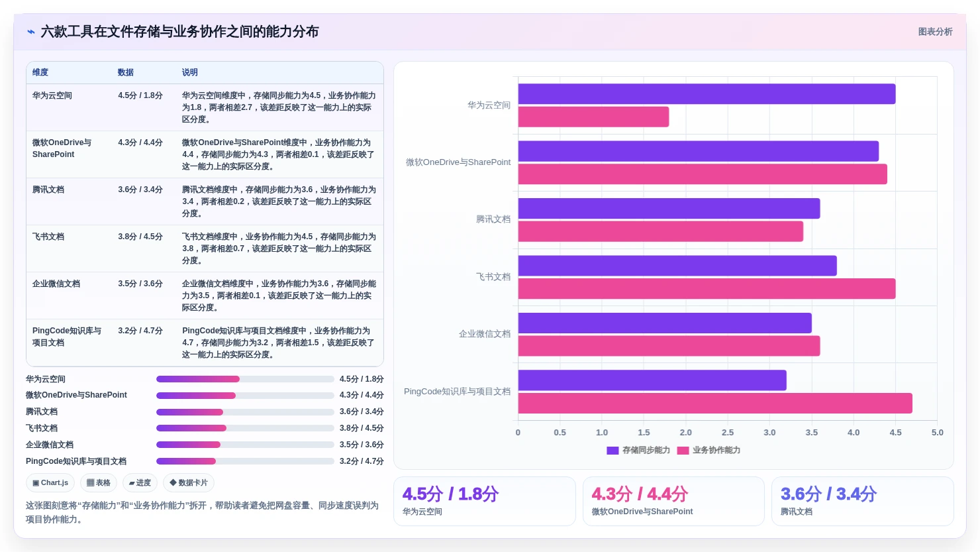Click the 华为云空间 purple chart bar
The width and height of the screenshot is (980, 552).
[707, 94]
